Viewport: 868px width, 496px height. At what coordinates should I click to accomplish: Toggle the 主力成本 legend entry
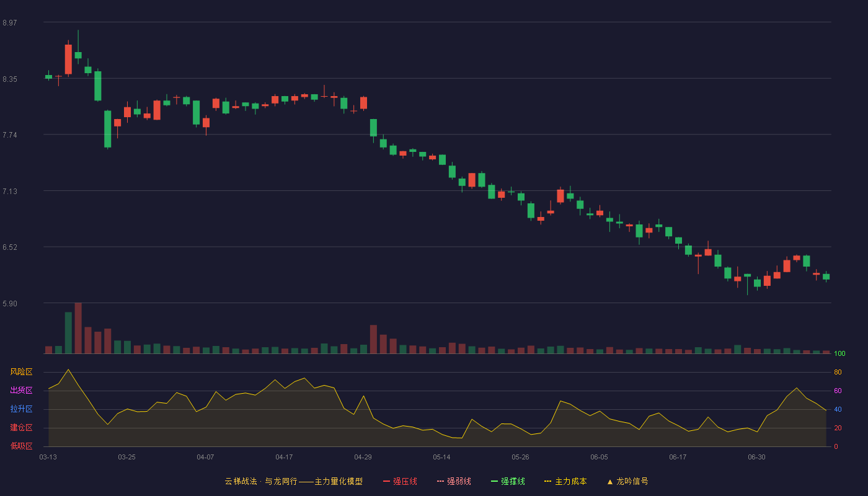[x=565, y=481]
